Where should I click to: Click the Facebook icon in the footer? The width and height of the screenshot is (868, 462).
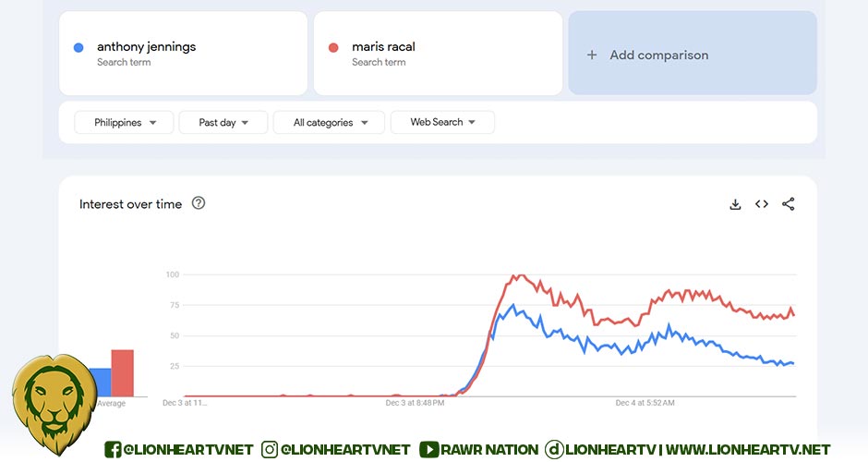[114, 449]
